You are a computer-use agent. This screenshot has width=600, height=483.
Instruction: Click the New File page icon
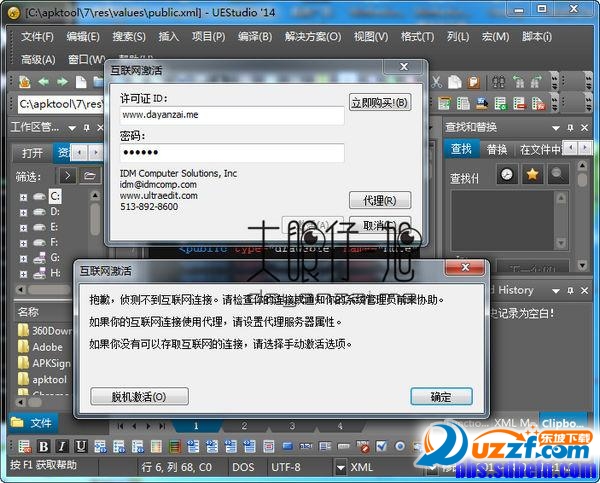81,82
